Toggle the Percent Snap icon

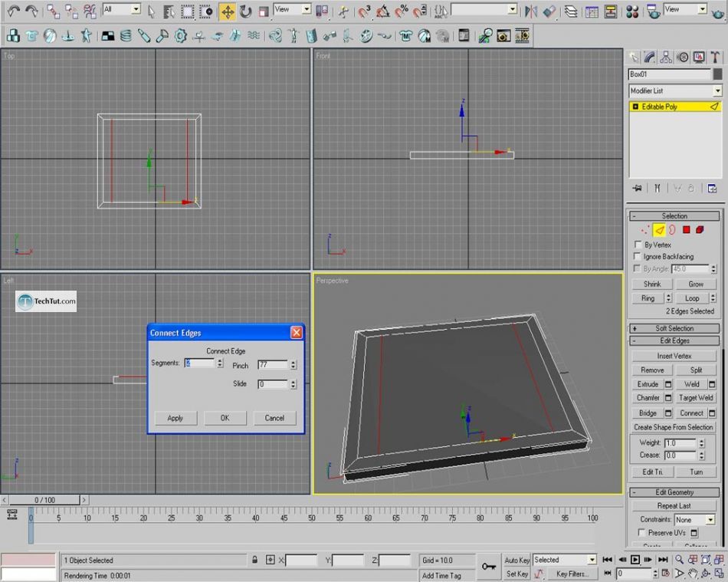(402, 12)
